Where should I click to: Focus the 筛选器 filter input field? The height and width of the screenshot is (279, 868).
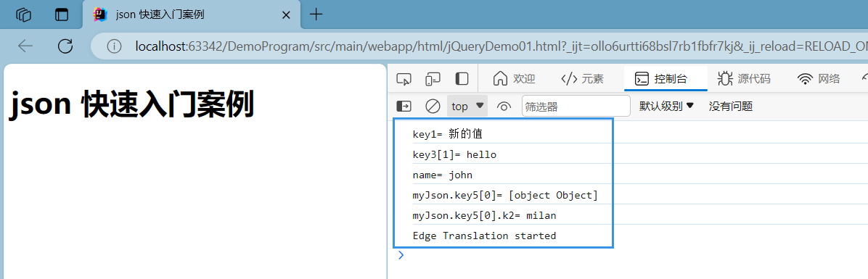(x=576, y=106)
